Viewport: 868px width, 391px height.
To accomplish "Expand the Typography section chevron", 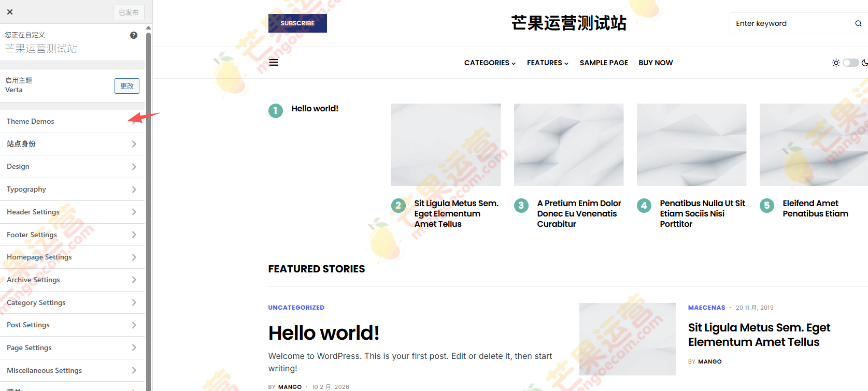I will 134,190.
